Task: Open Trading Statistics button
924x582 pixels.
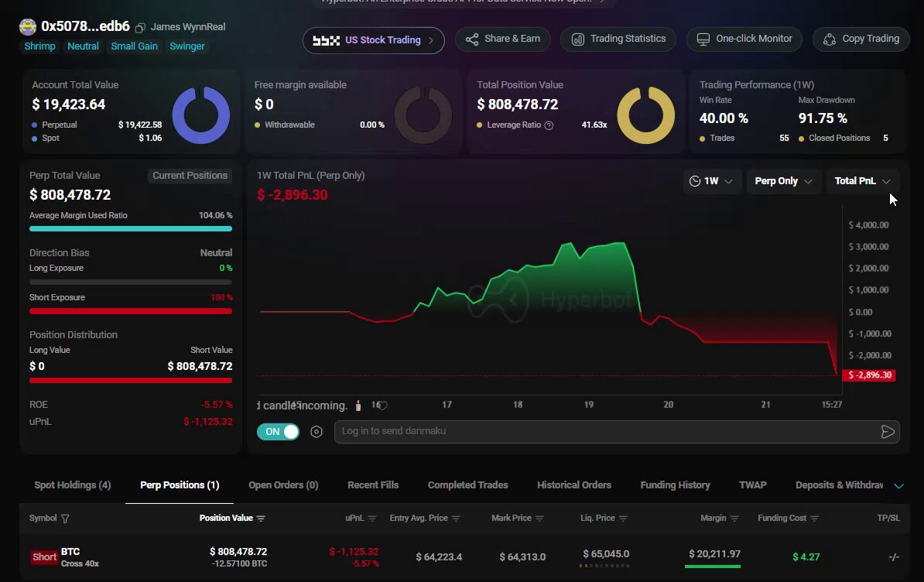Action: pyautogui.click(x=618, y=39)
